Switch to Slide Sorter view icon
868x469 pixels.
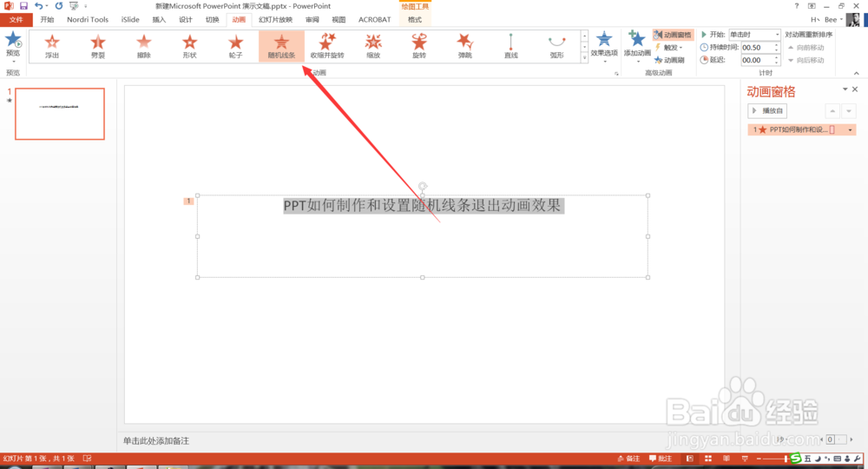(x=708, y=459)
